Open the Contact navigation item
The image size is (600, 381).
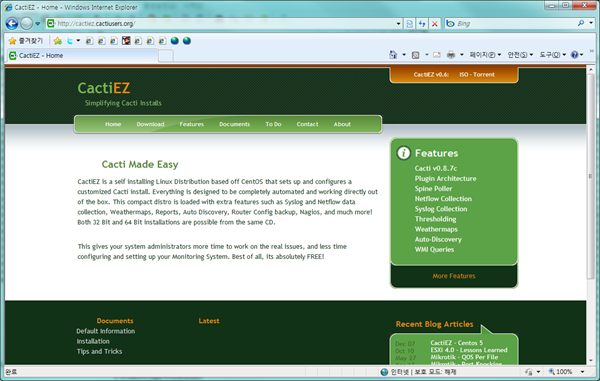click(307, 124)
